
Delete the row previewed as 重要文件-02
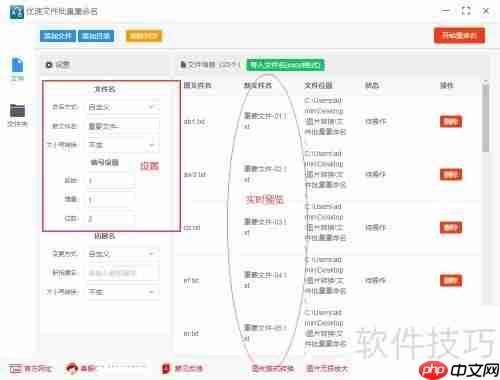click(x=451, y=174)
